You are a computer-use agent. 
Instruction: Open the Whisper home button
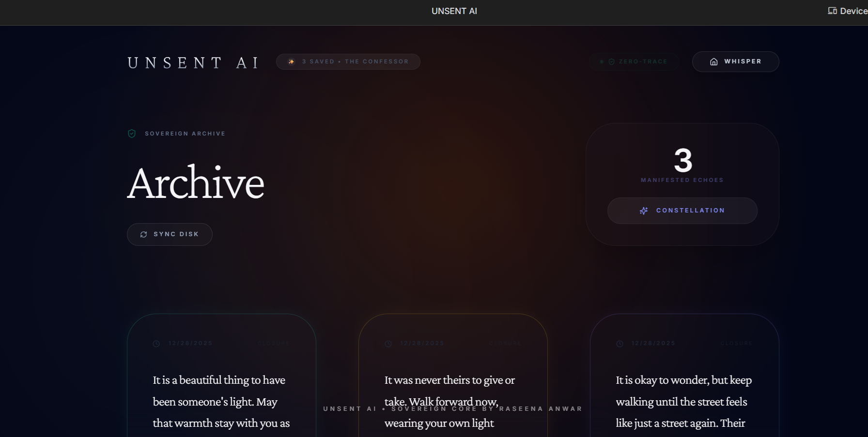[735, 61]
